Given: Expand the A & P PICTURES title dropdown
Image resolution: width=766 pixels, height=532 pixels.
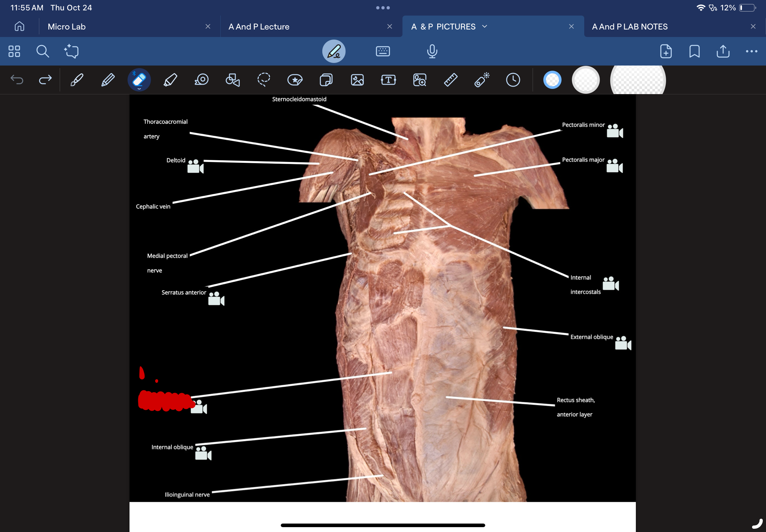Looking at the screenshot, I should pyautogui.click(x=485, y=26).
